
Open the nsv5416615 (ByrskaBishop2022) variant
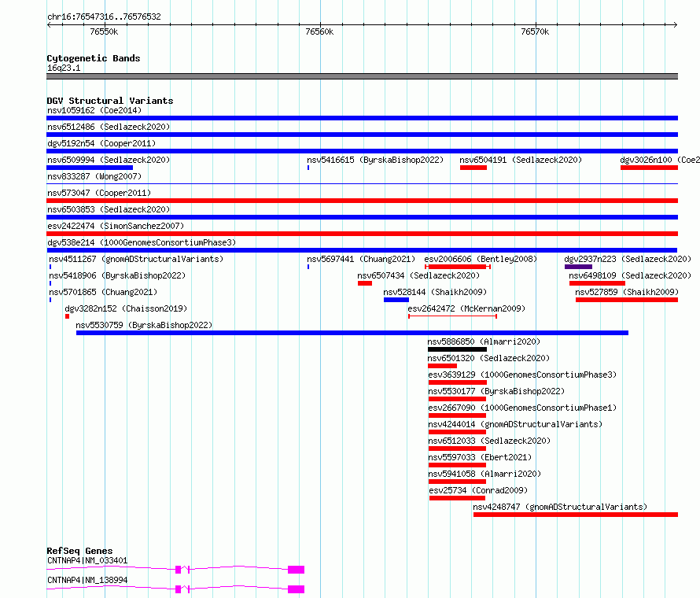tap(375, 160)
